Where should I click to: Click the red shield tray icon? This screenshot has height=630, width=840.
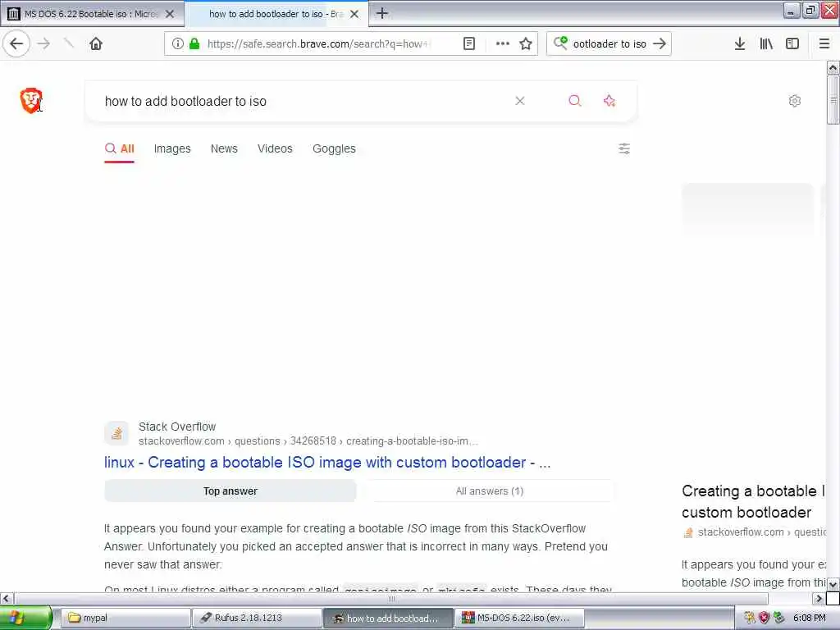pyautogui.click(x=764, y=619)
